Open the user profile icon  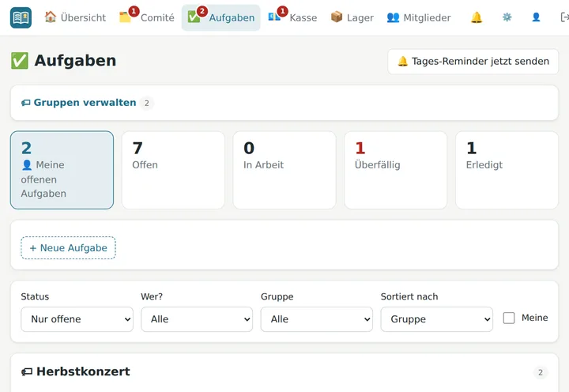pyautogui.click(x=536, y=17)
